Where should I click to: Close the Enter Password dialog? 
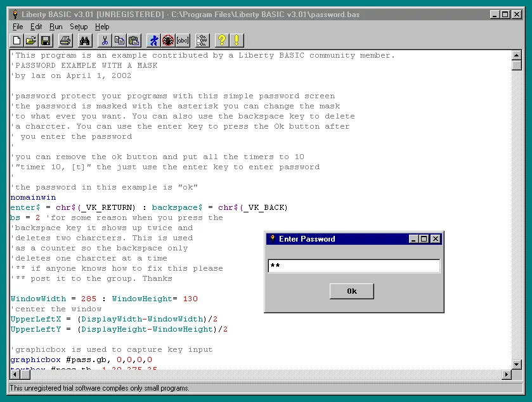click(436, 239)
